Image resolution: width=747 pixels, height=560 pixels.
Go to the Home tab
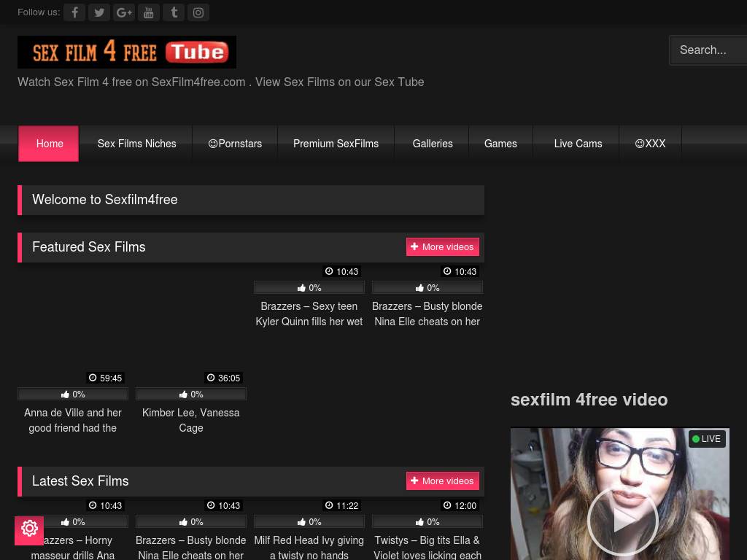(x=49, y=144)
